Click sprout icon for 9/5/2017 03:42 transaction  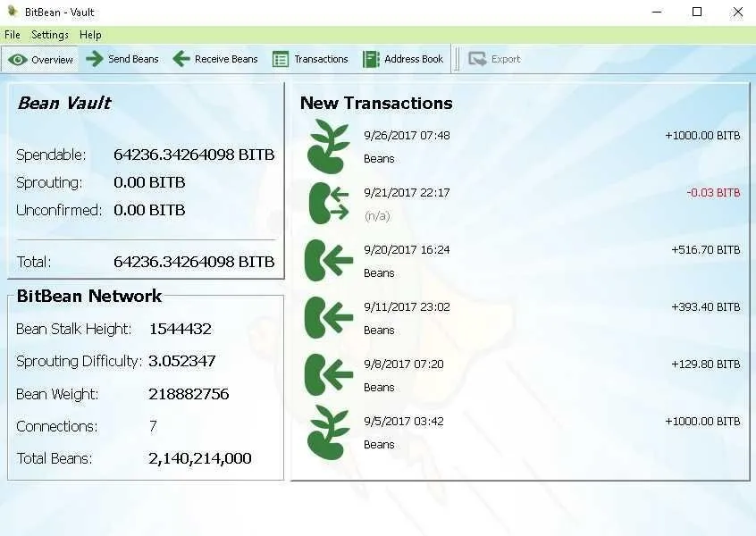[328, 432]
